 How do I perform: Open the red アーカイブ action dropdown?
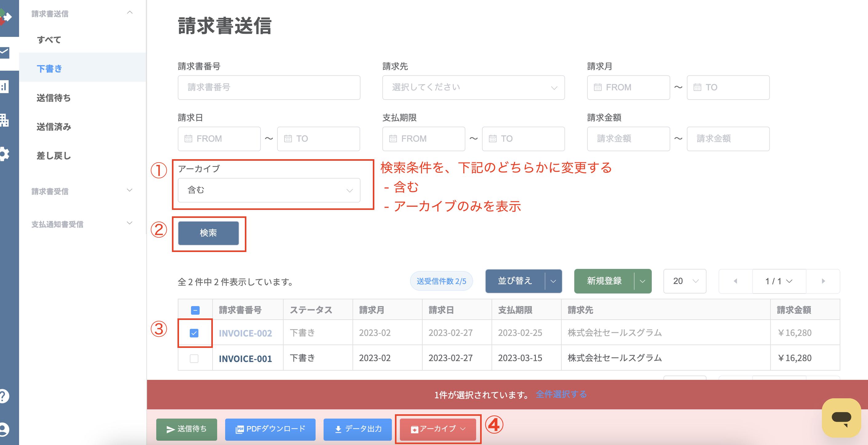click(x=438, y=429)
